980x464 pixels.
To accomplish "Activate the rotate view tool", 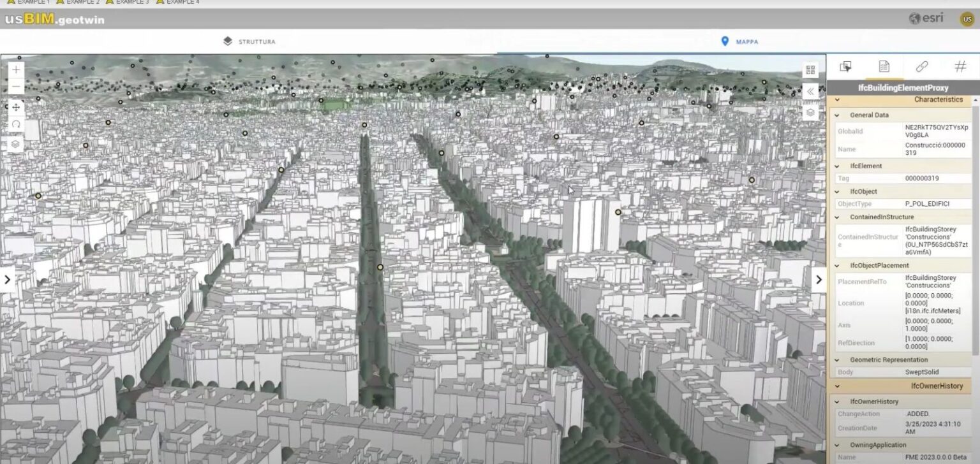I will (x=16, y=124).
